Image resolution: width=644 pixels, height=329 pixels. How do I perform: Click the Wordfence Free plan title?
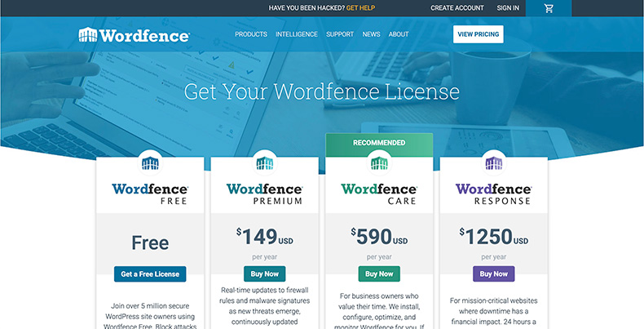coord(150,194)
